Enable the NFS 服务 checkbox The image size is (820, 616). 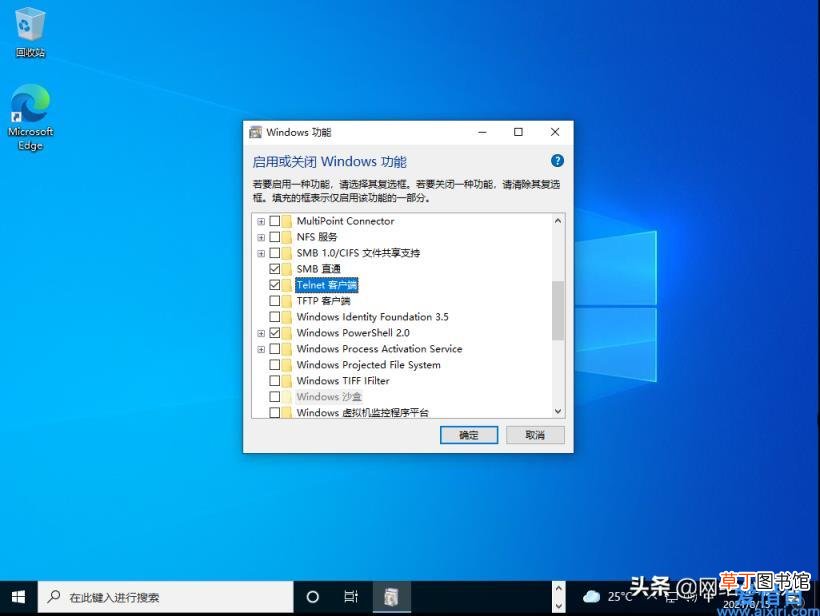(275, 237)
